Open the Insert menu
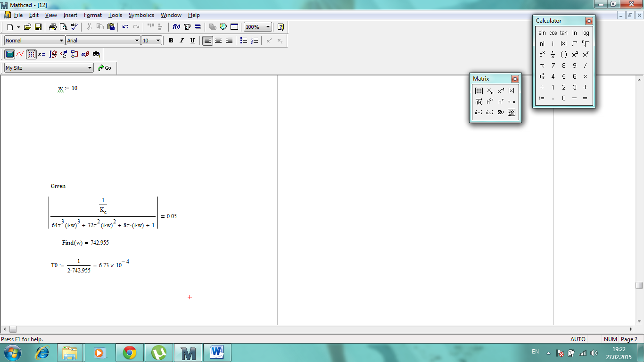 click(70, 15)
